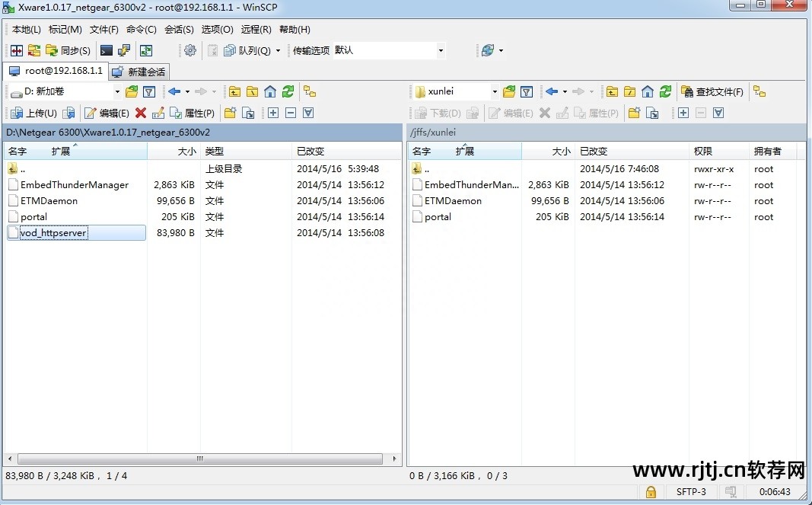This screenshot has width=812, height=505.
Task: Open the 会话(S) menu
Action: [179, 30]
